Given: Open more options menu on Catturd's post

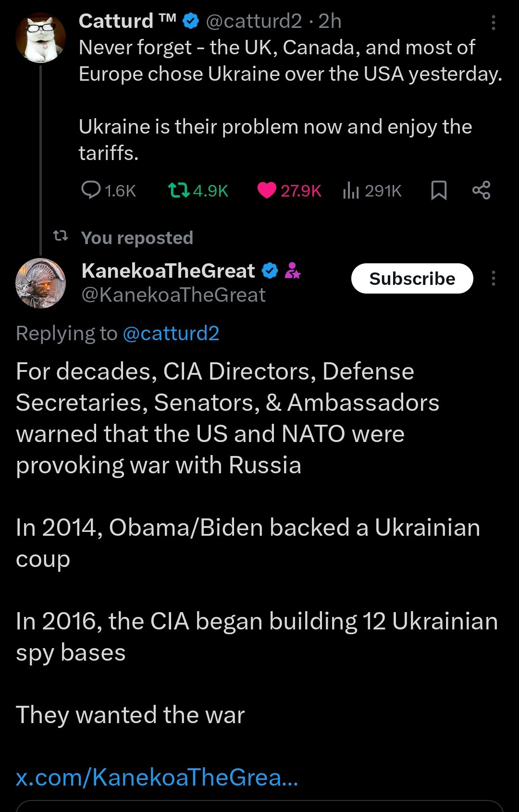Looking at the screenshot, I should [x=493, y=23].
